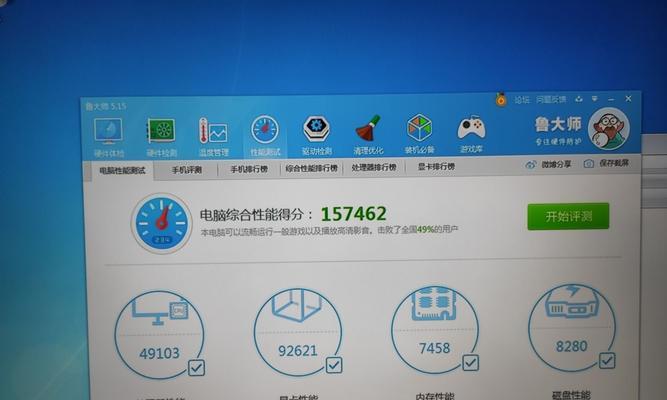Click the processor performance monitor icon
This screenshot has height=400, width=667.
point(160,311)
